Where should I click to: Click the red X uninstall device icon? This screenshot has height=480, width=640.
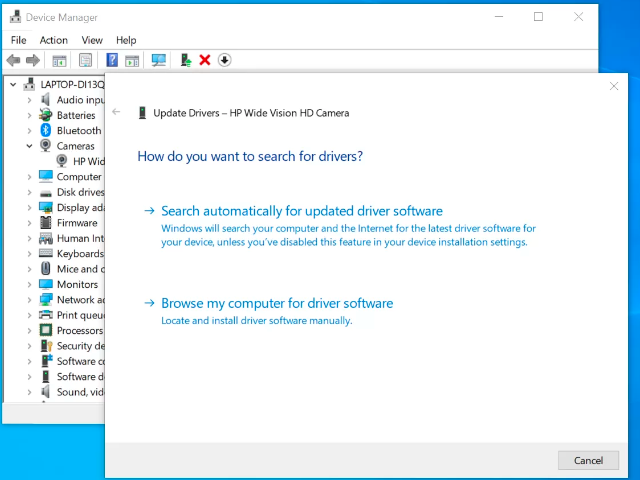click(x=205, y=60)
